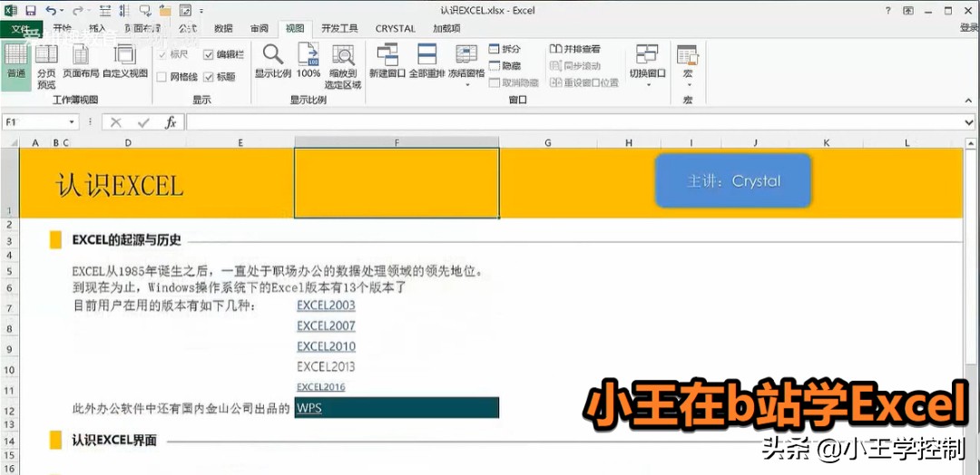
Task: Click the 拆分 split button
Action: pyautogui.click(x=505, y=49)
